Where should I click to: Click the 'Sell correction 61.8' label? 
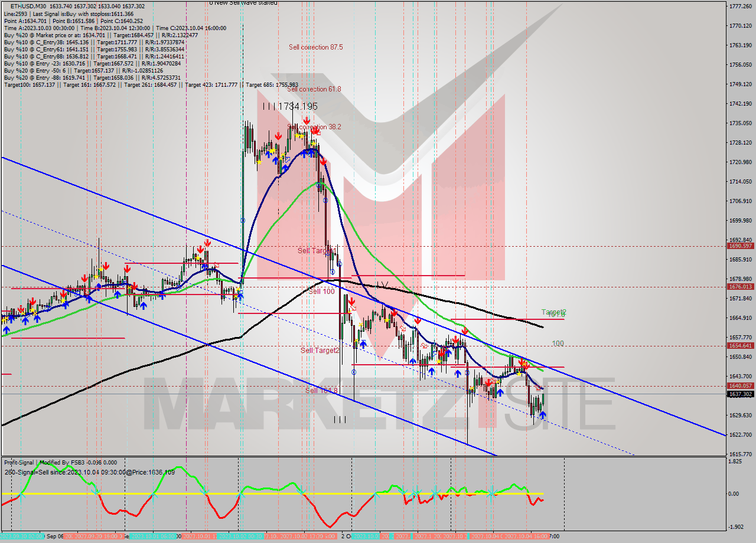pyautogui.click(x=314, y=89)
